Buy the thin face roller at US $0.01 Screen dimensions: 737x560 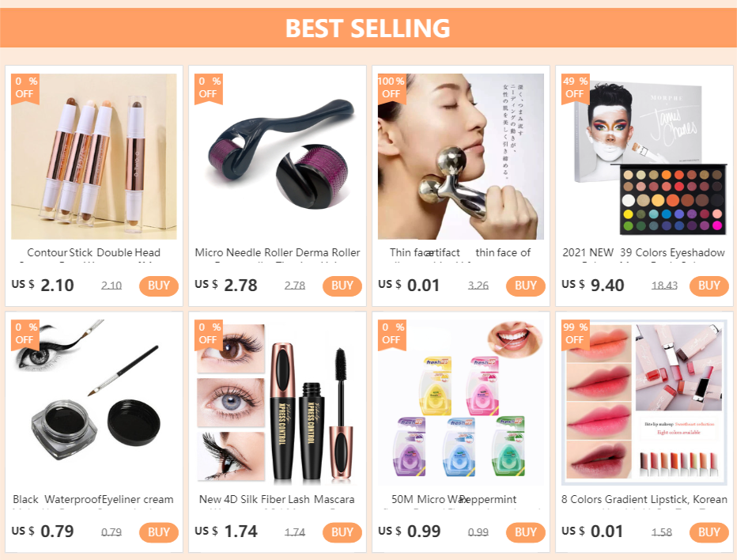point(526,286)
